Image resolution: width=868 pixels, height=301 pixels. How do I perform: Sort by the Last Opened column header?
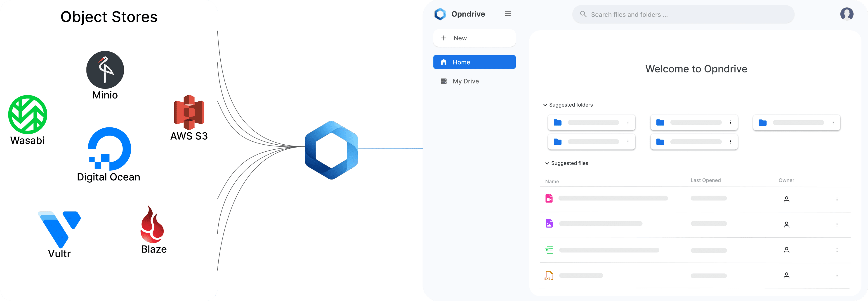(705, 180)
